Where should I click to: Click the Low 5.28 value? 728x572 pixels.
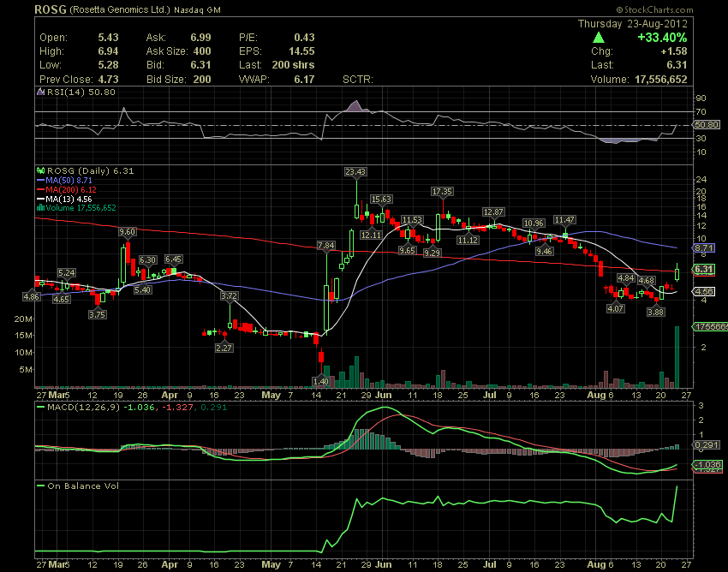click(108, 65)
